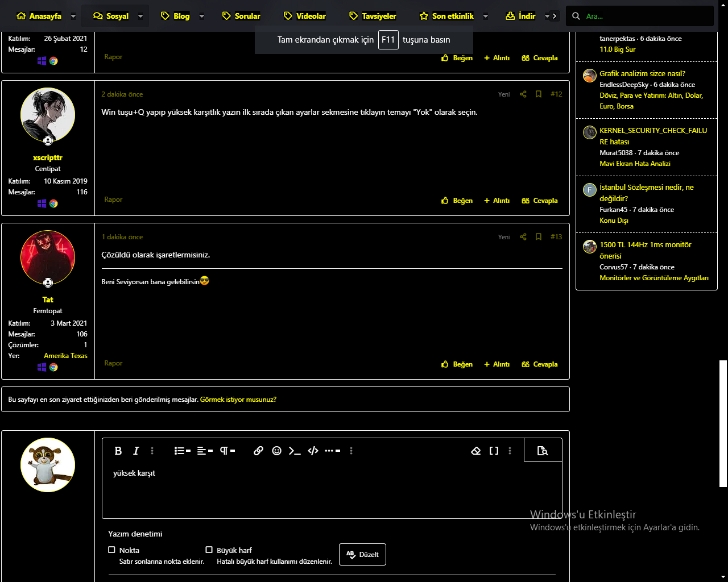
Task: Click the Windows icon under Tat's profile
Action: pos(42,367)
